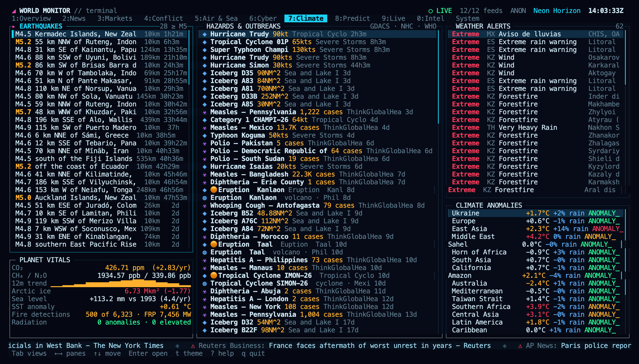Viewport: 639px width, 364px height.
Task: Click diamond icon beside Iceberg B22F
Action: click(205, 330)
